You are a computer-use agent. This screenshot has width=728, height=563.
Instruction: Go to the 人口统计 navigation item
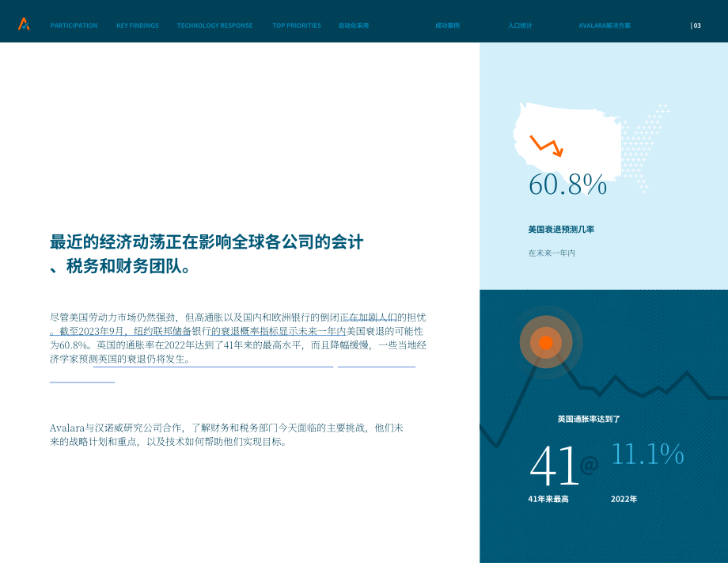point(520,25)
